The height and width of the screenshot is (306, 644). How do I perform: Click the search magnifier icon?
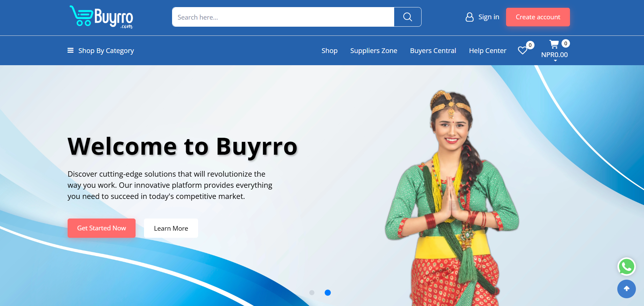point(407,17)
